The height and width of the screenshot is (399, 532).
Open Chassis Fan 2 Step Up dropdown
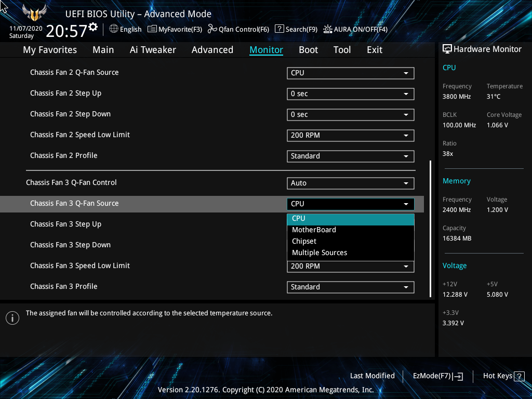[x=351, y=94]
